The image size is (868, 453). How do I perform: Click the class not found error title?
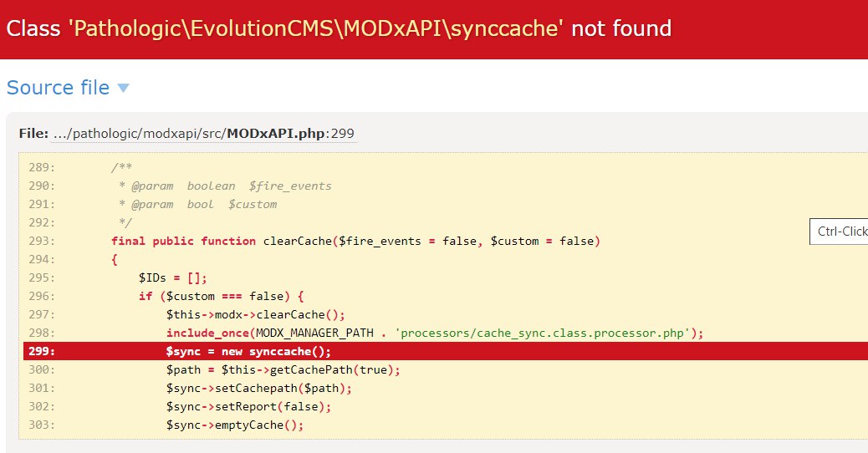click(x=339, y=28)
